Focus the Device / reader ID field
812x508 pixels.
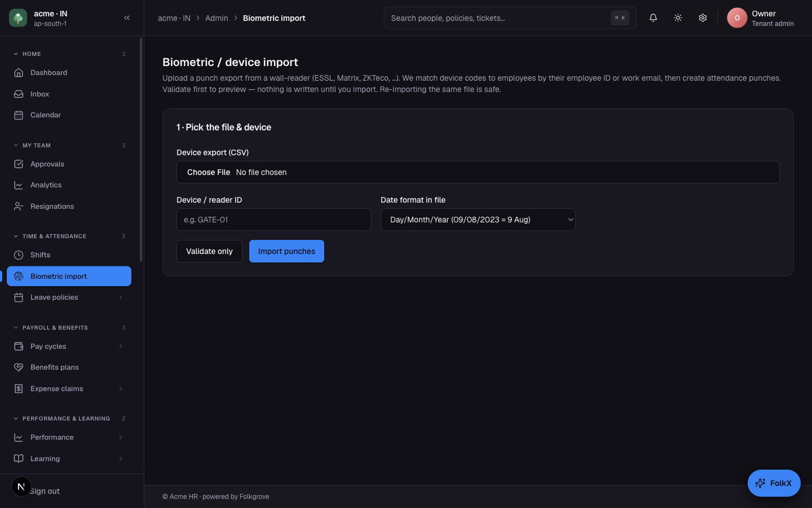274,220
